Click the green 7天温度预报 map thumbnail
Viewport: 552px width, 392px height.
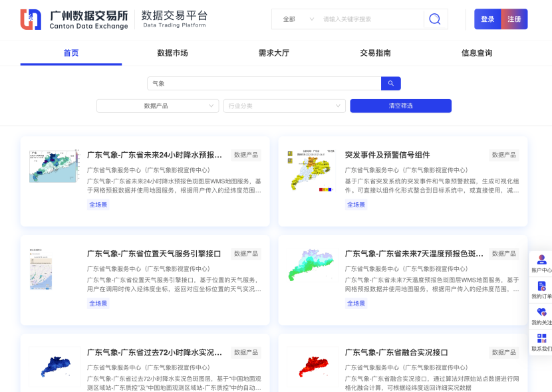point(312,266)
